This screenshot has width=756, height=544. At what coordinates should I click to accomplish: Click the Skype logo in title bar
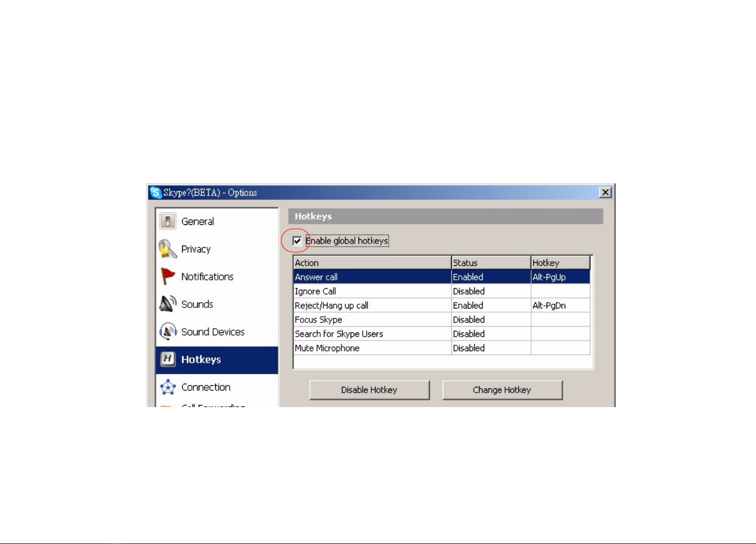[x=155, y=192]
